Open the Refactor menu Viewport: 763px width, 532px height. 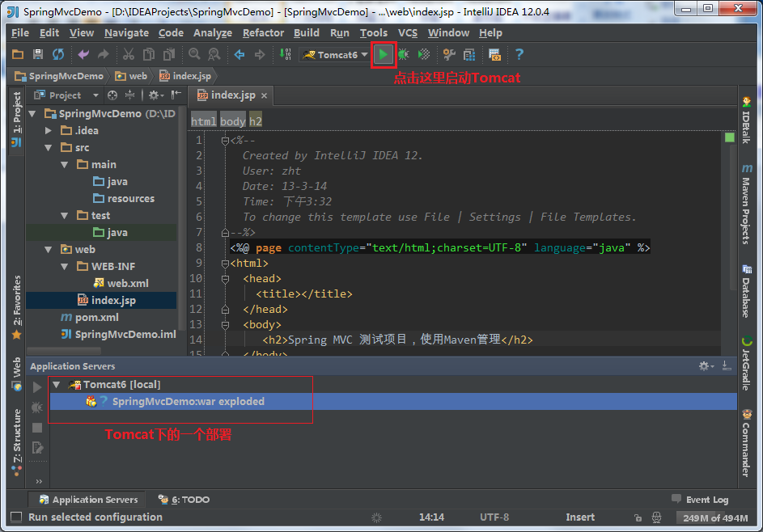pos(263,33)
